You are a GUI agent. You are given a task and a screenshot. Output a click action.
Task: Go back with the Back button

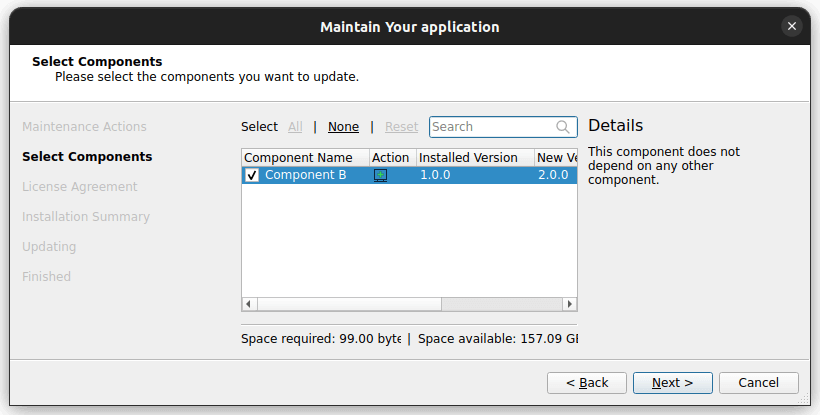tap(587, 383)
